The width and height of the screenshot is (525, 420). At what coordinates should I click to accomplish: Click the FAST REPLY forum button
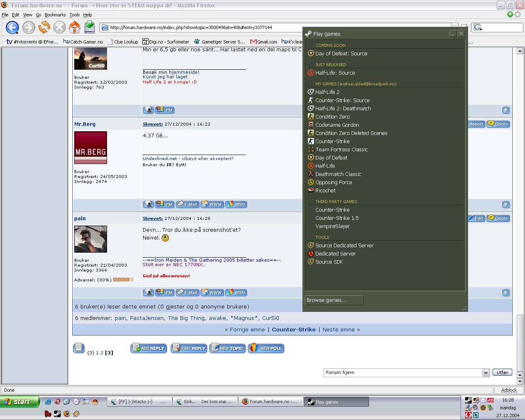[189, 348]
